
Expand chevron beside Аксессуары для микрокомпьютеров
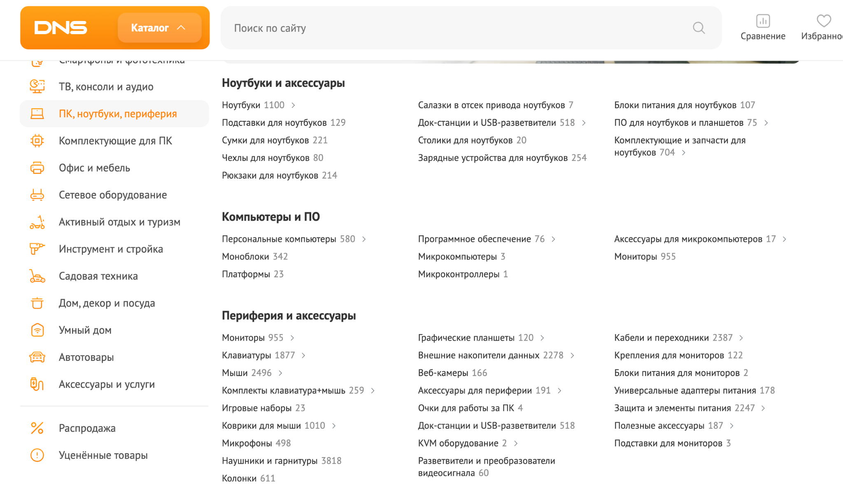(785, 239)
